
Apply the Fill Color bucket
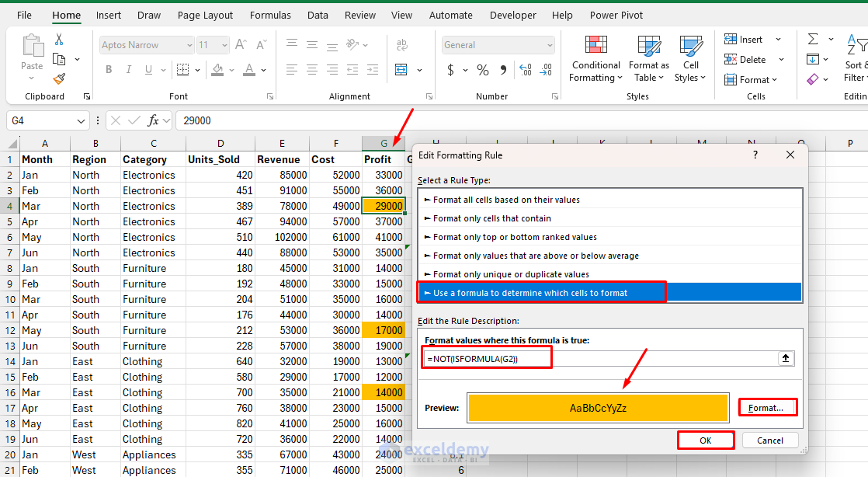(217, 69)
